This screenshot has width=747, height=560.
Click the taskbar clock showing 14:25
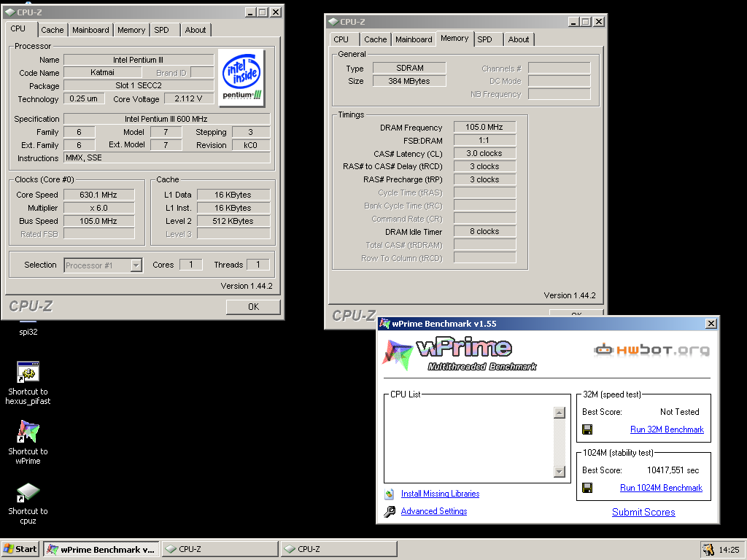tap(729, 550)
